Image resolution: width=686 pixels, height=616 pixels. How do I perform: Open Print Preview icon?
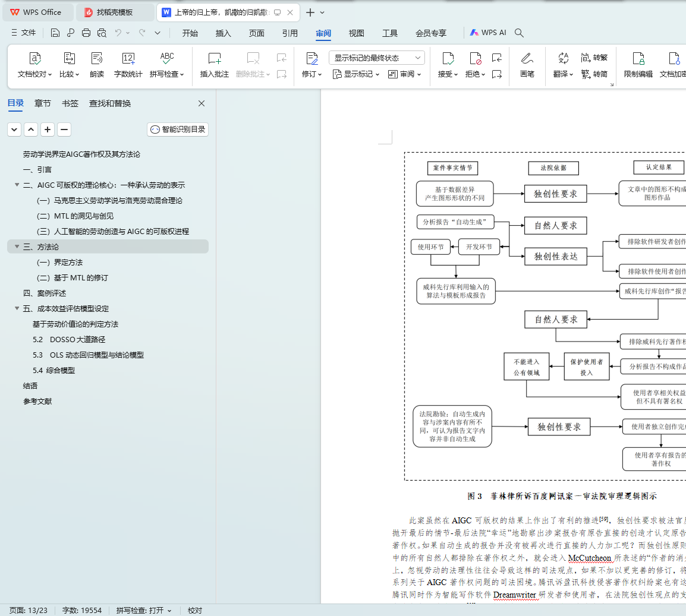click(102, 33)
